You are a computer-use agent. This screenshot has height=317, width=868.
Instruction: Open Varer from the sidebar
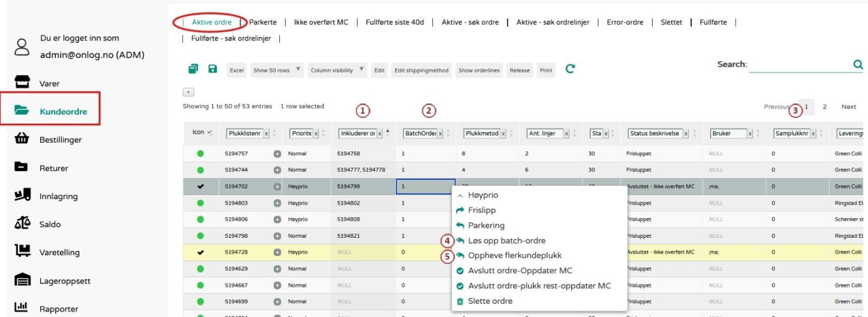click(x=49, y=84)
